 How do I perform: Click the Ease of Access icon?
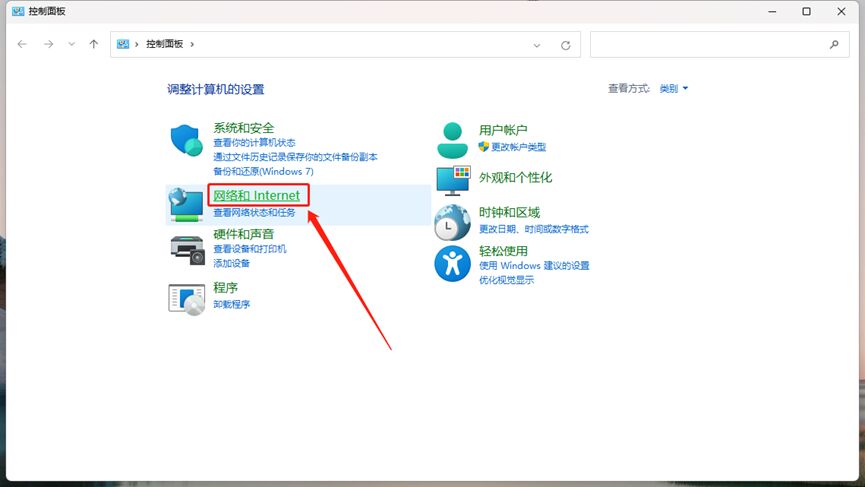tap(453, 265)
